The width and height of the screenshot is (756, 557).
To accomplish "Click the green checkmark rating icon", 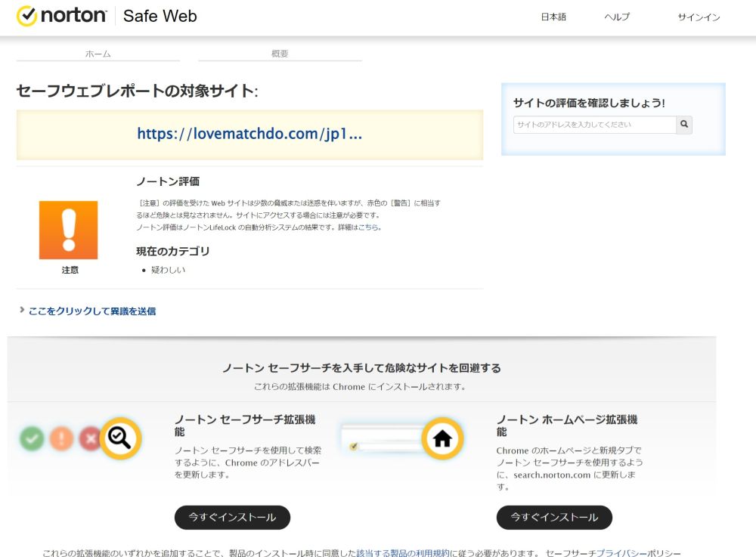I will tap(32, 438).
